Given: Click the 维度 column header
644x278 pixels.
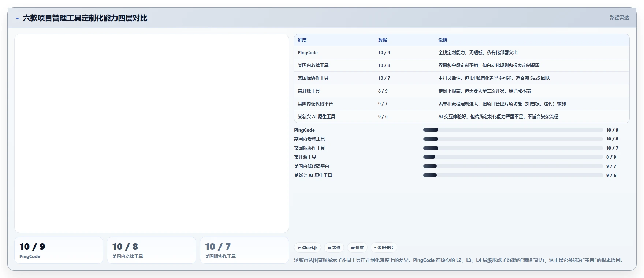Looking at the screenshot, I should tap(302, 40).
